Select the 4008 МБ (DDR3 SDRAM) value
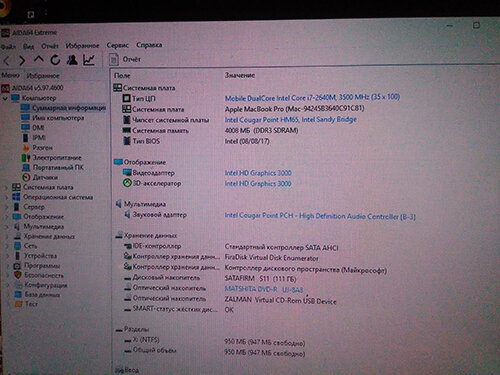Screen dimensions: 500x375 [x=261, y=130]
